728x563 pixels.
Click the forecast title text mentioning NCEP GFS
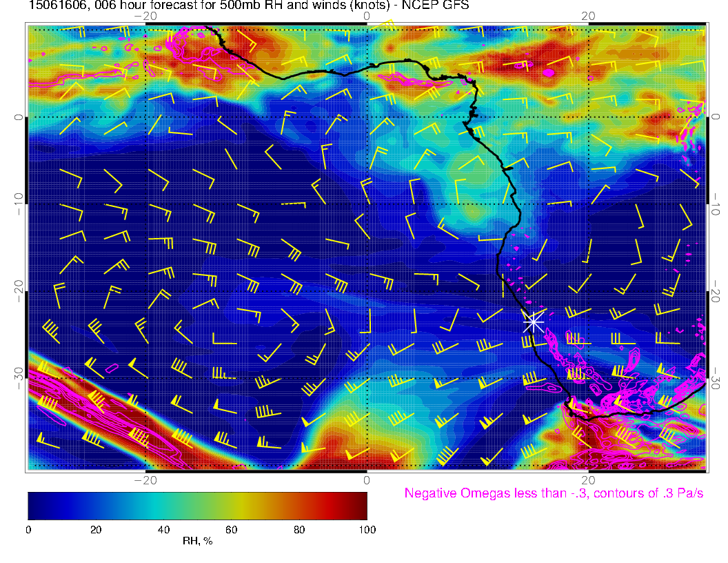tap(249, 5)
